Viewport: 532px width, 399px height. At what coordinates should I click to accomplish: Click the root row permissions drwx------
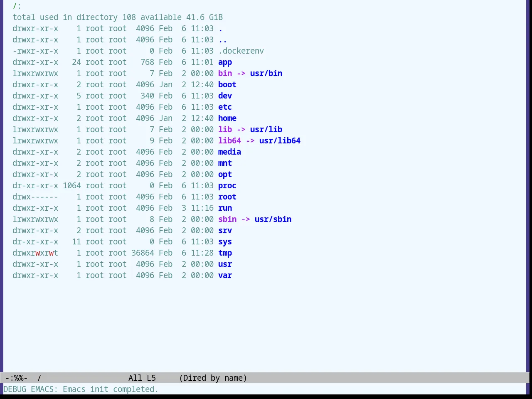[35, 197]
